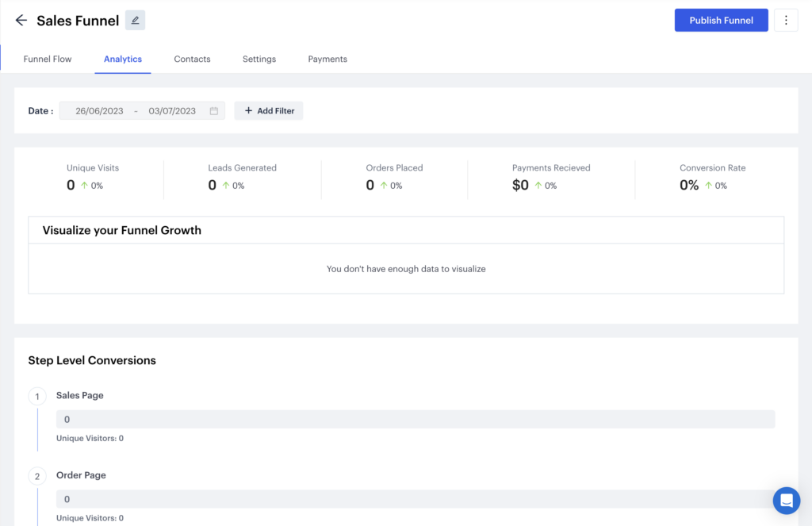Open the date range selector
This screenshot has width=812, height=526.
click(135, 110)
